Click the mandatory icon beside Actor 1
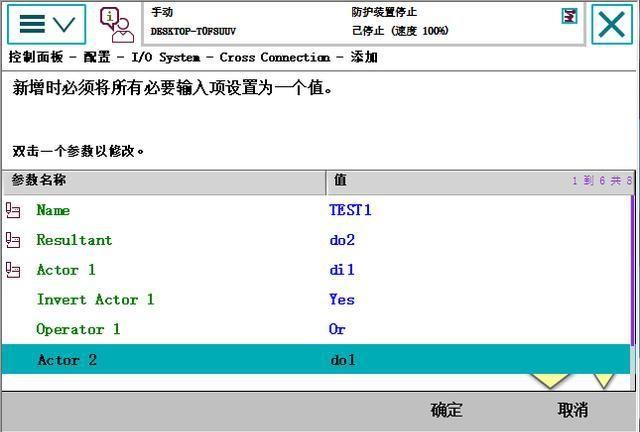The image size is (640, 432). click(13, 270)
